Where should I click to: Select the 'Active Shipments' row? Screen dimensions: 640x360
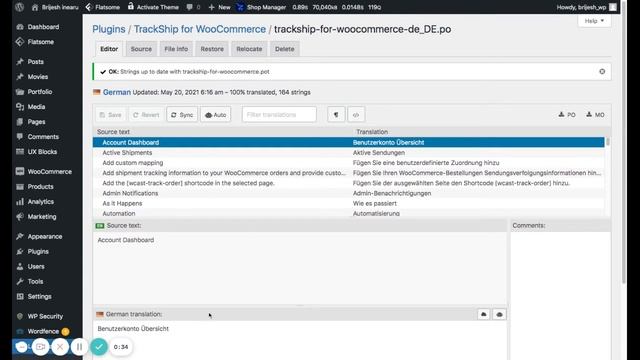(349, 153)
